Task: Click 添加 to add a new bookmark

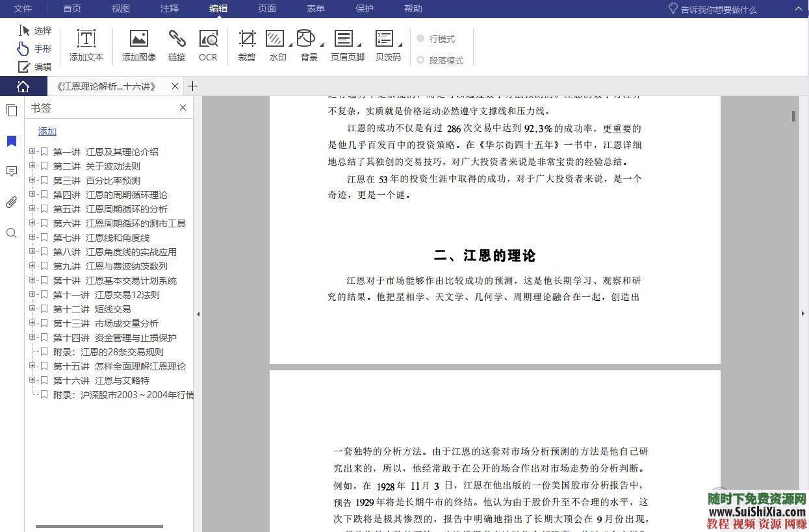Action: click(47, 131)
